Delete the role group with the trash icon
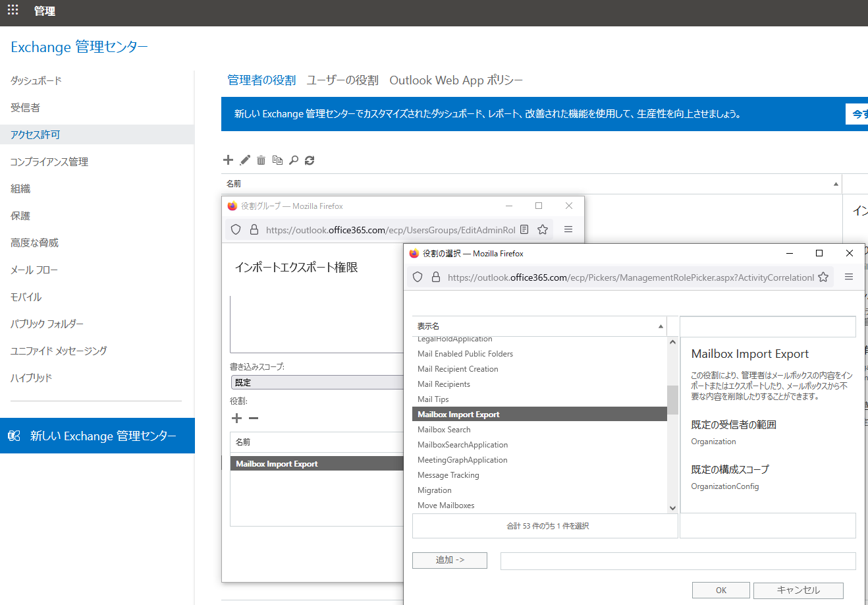The width and height of the screenshot is (868, 605). click(x=261, y=159)
